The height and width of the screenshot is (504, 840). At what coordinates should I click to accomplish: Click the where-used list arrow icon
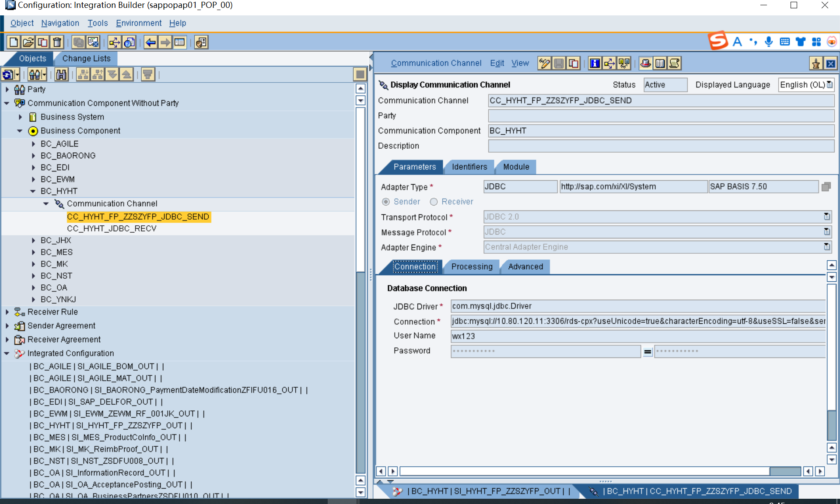pos(115,42)
